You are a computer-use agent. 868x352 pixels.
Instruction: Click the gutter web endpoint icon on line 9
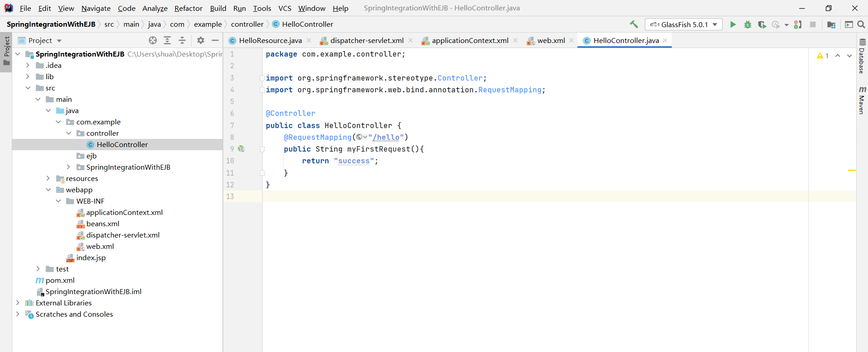pos(241,149)
